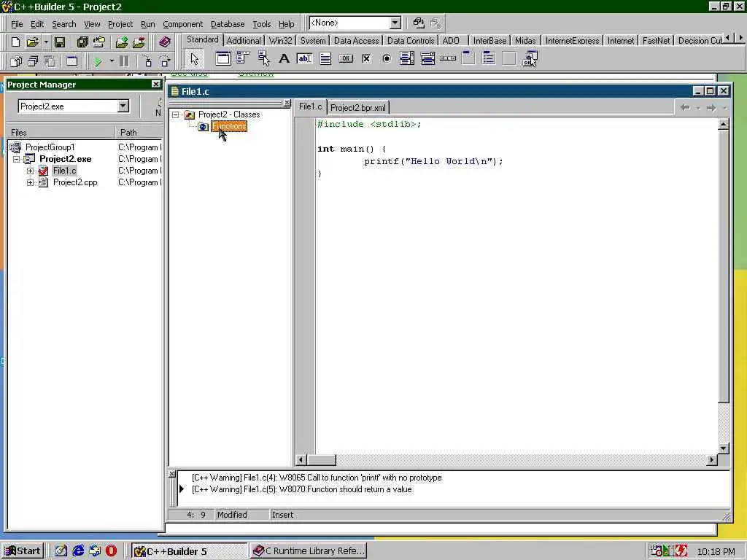747x560 pixels.
Task: Select the ComboBox component icon
Action: click(x=427, y=58)
